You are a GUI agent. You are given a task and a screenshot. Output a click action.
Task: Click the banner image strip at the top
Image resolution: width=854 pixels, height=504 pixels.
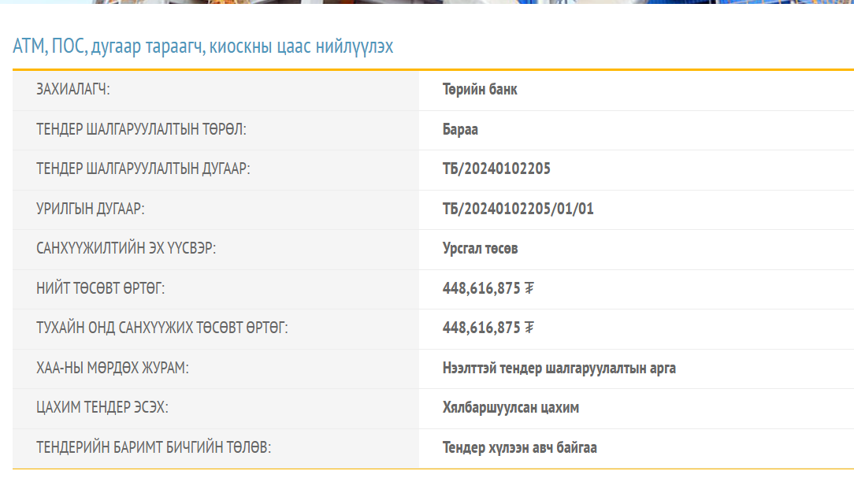pos(427,2)
